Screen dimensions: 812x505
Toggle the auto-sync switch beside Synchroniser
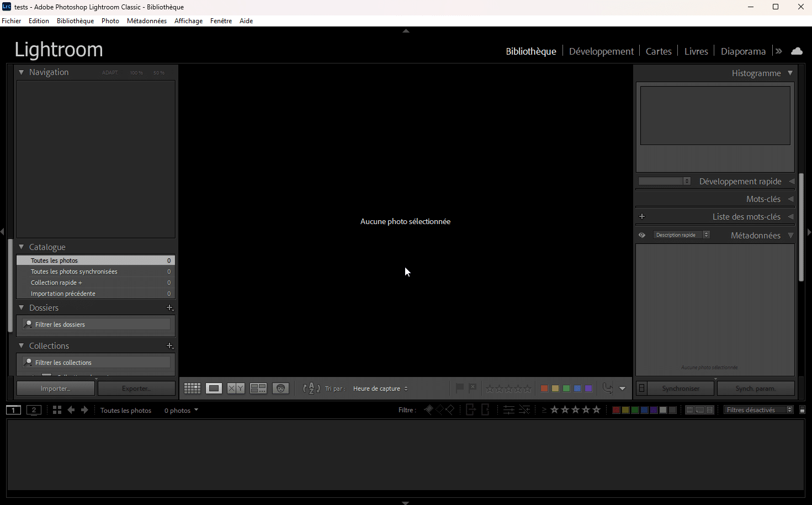[x=641, y=389]
